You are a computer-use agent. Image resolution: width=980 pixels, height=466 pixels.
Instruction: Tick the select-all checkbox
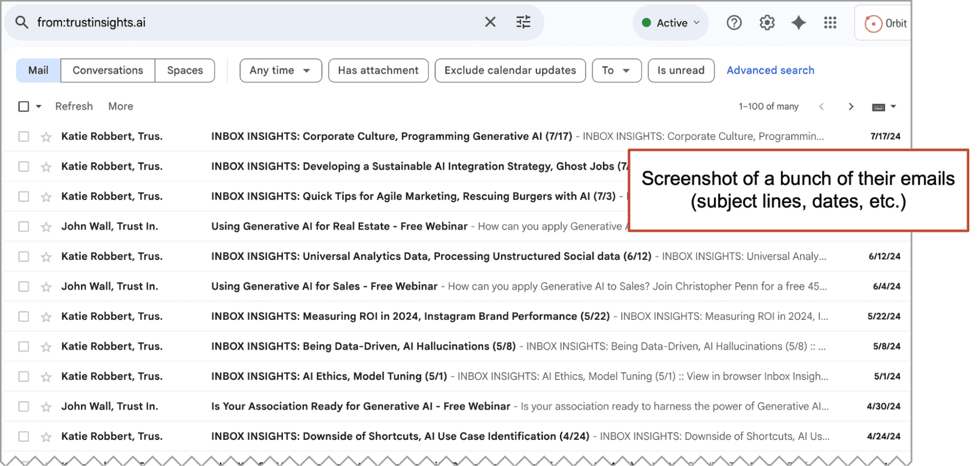tap(24, 106)
